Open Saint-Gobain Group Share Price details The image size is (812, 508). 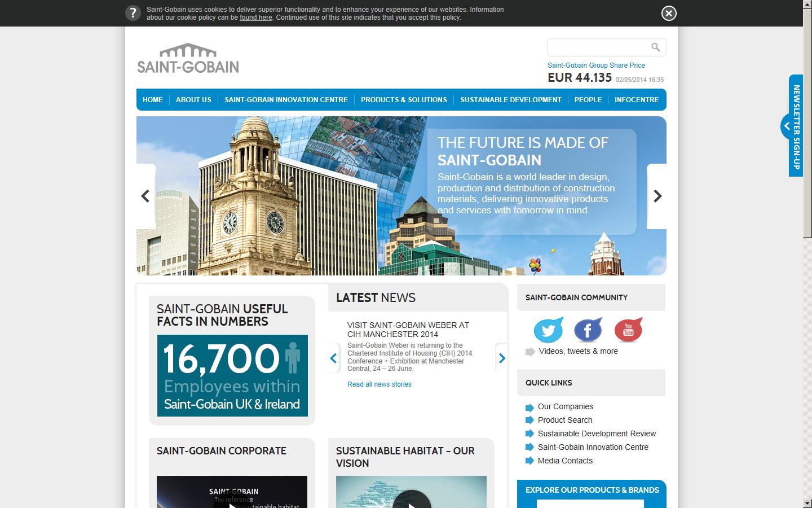[595, 65]
